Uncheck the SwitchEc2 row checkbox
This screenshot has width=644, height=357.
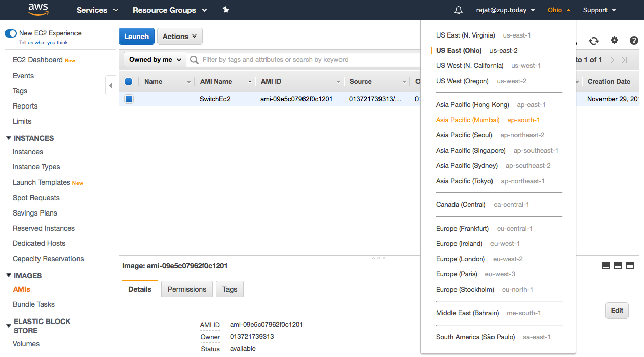tap(129, 99)
